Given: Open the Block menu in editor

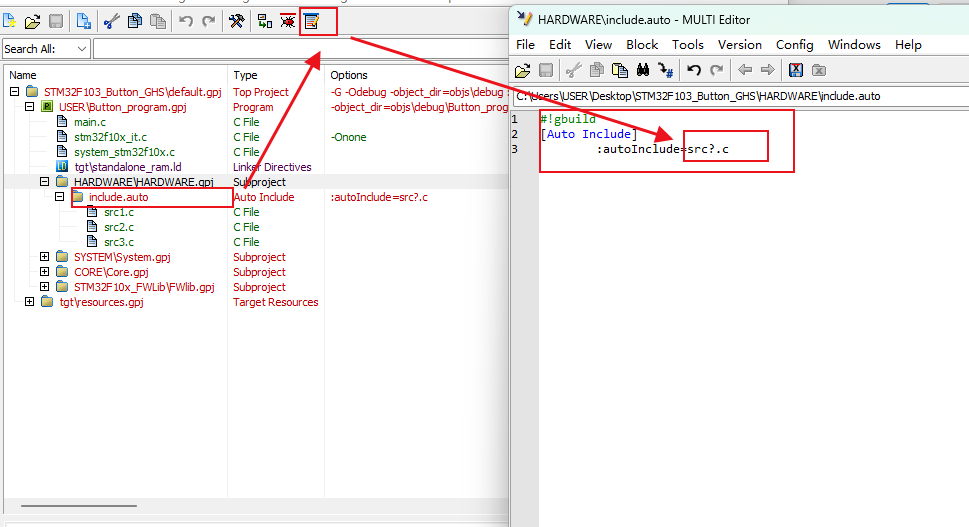Looking at the screenshot, I should click(x=642, y=44).
